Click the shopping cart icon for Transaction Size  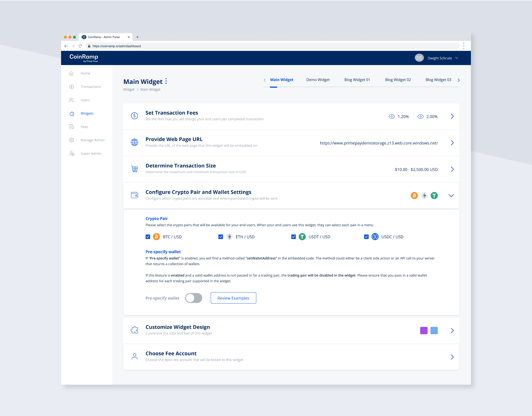point(135,169)
